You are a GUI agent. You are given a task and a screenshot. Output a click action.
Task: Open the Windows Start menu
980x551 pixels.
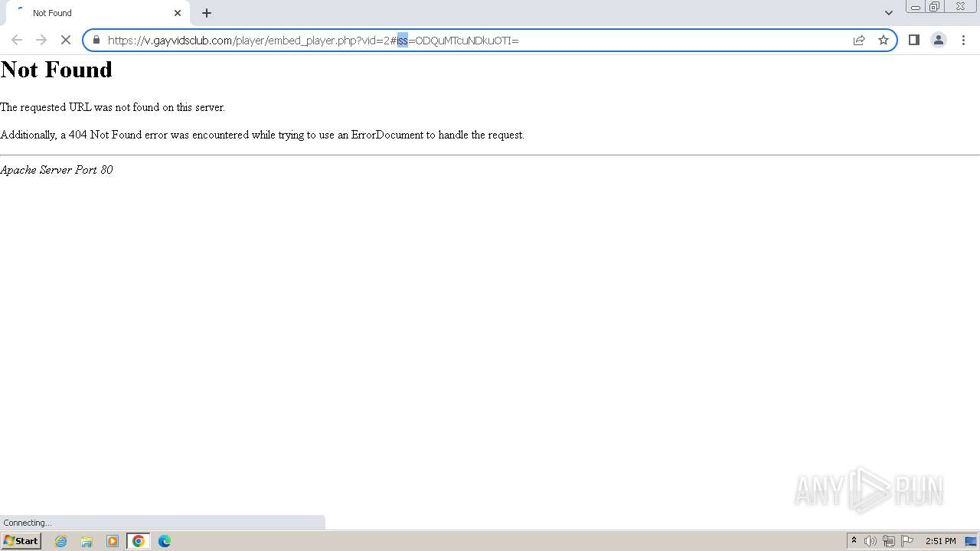(21, 541)
